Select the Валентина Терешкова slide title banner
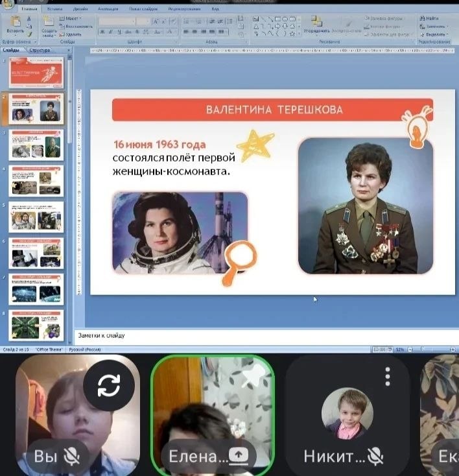The width and height of the screenshot is (459, 476). tap(272, 110)
